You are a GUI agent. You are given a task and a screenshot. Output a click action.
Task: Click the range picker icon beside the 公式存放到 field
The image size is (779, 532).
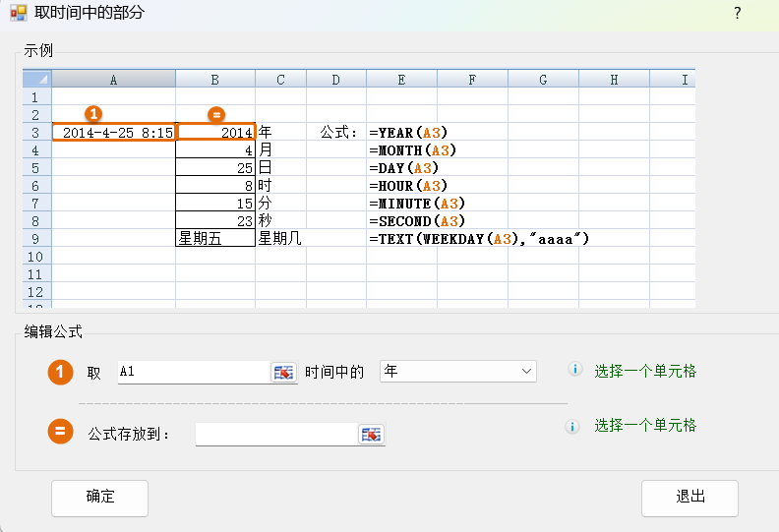pos(371,434)
